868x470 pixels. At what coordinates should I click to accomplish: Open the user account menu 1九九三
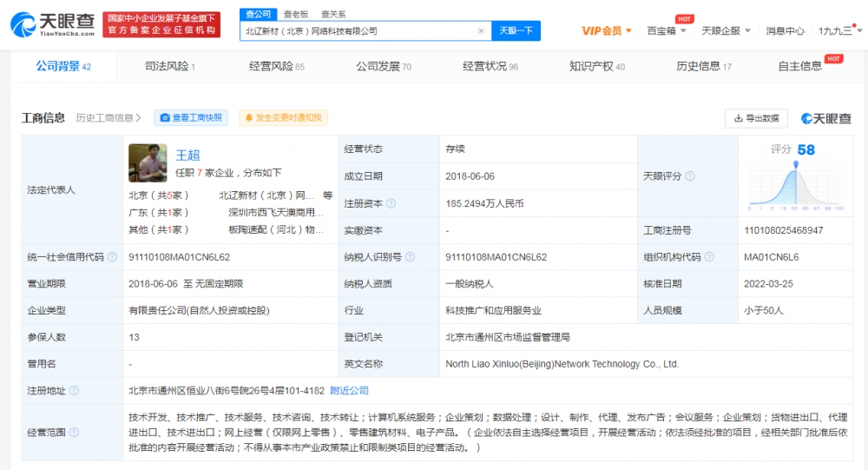(x=839, y=31)
